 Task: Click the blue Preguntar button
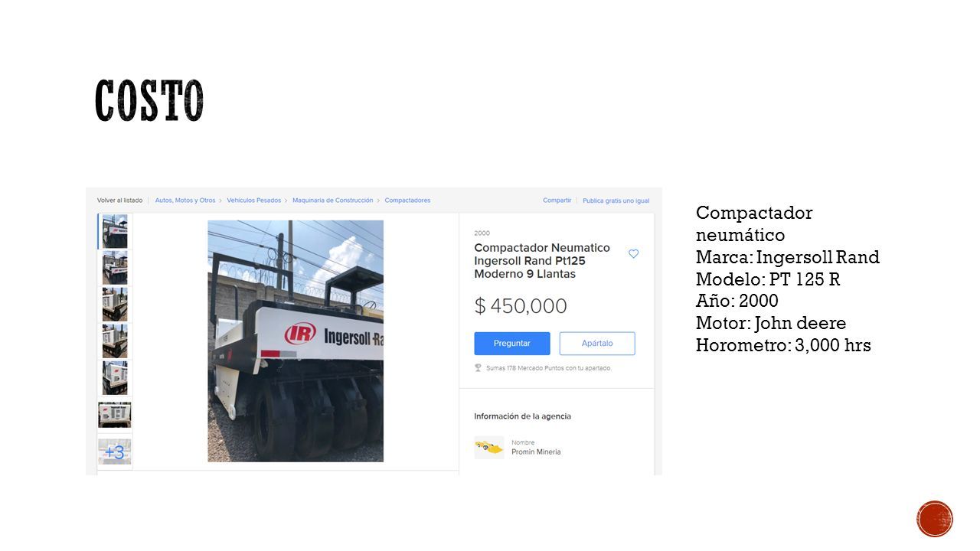[x=512, y=344]
